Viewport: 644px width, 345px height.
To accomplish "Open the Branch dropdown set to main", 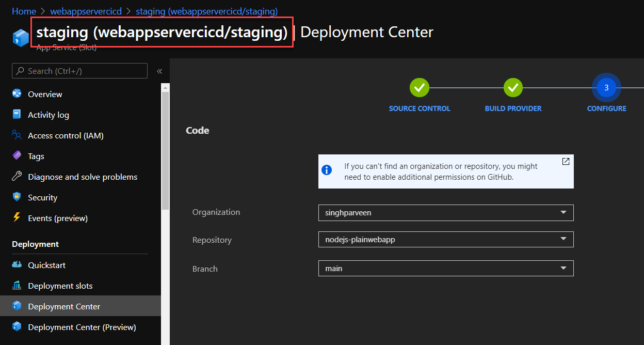I will [x=563, y=268].
